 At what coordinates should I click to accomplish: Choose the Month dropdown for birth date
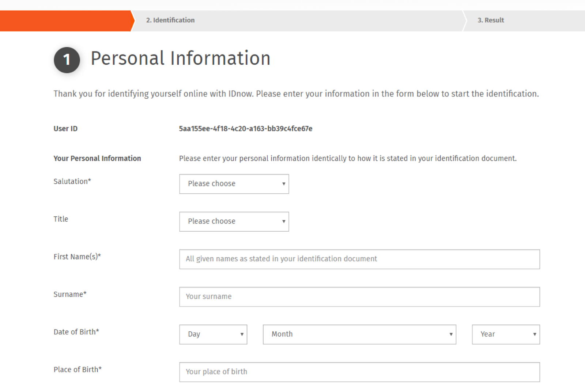click(359, 334)
